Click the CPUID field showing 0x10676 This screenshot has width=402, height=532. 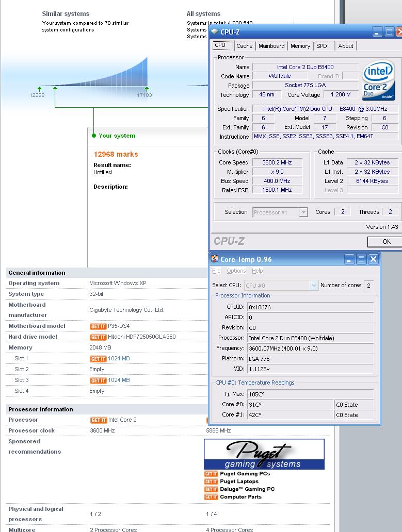[310, 307]
